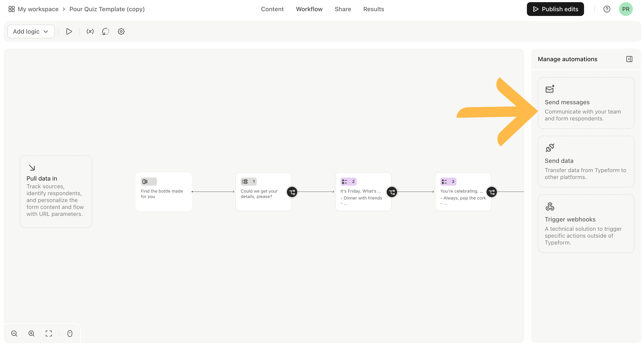Click '- Dinner with friends' answer text
644x346 pixels.
point(361,198)
